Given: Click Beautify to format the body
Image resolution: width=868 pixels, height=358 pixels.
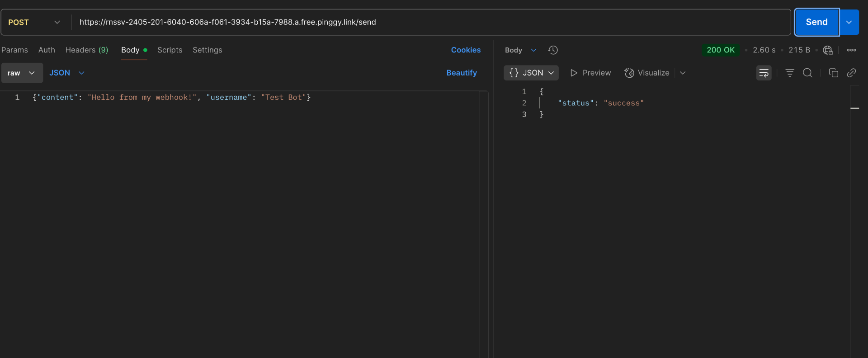Looking at the screenshot, I should point(462,73).
